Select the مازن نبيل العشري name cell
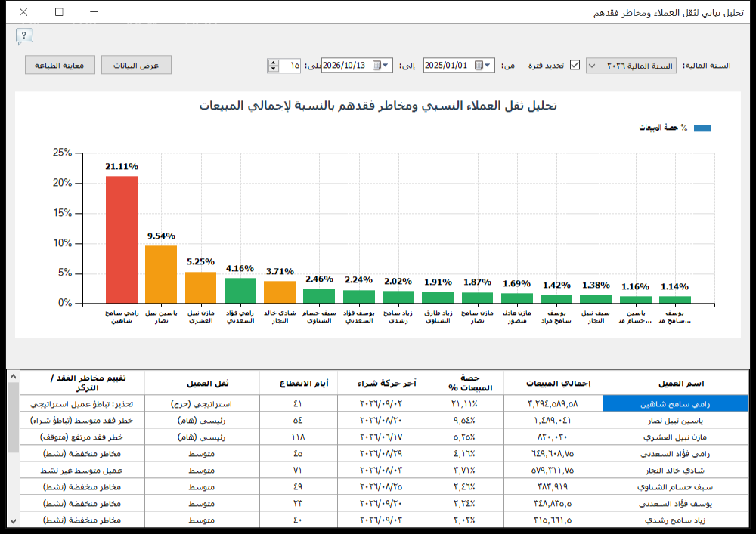The height and width of the screenshot is (534, 756). (675, 437)
